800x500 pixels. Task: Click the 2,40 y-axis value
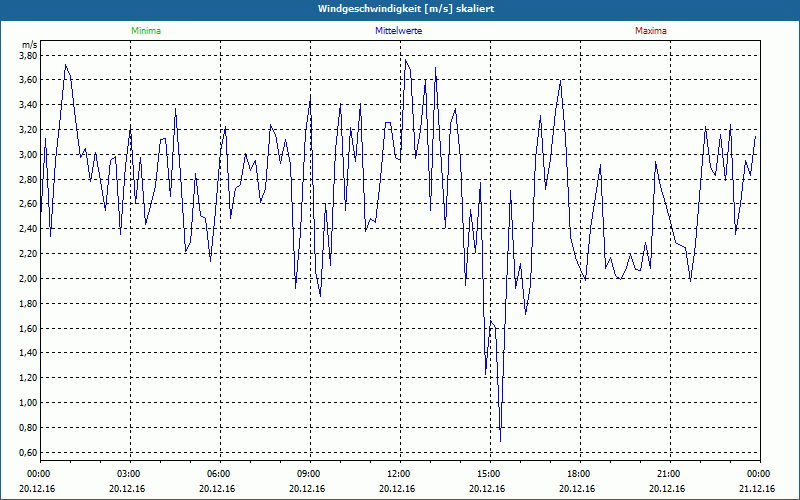pyautogui.click(x=29, y=229)
